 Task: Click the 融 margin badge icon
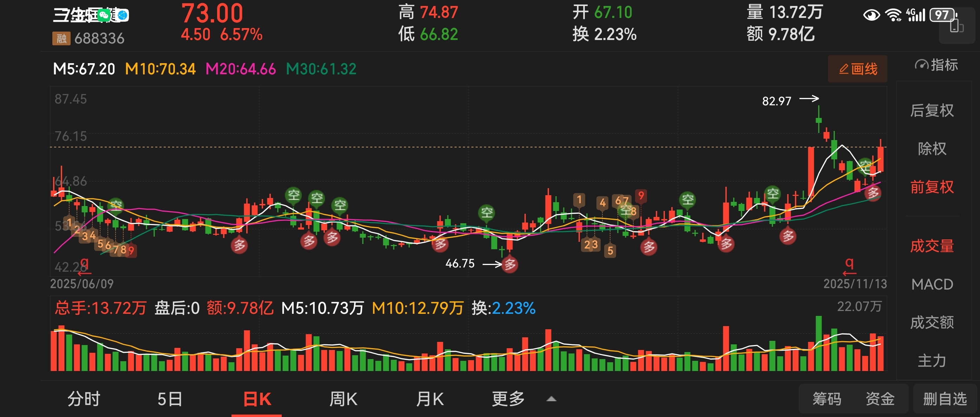(x=61, y=38)
